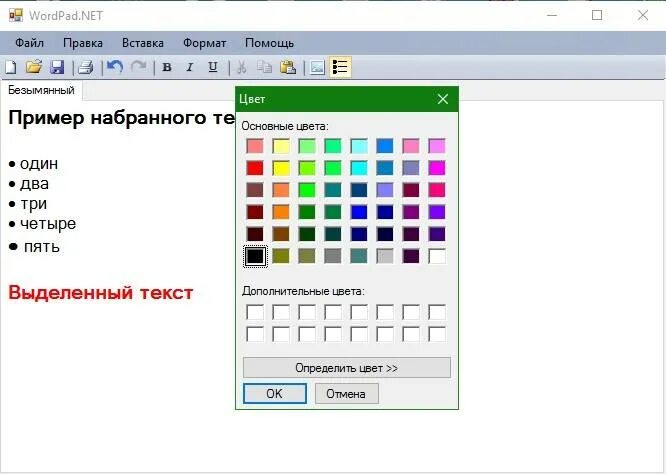Pick the black color swatch
666x474 pixels.
[x=255, y=256]
